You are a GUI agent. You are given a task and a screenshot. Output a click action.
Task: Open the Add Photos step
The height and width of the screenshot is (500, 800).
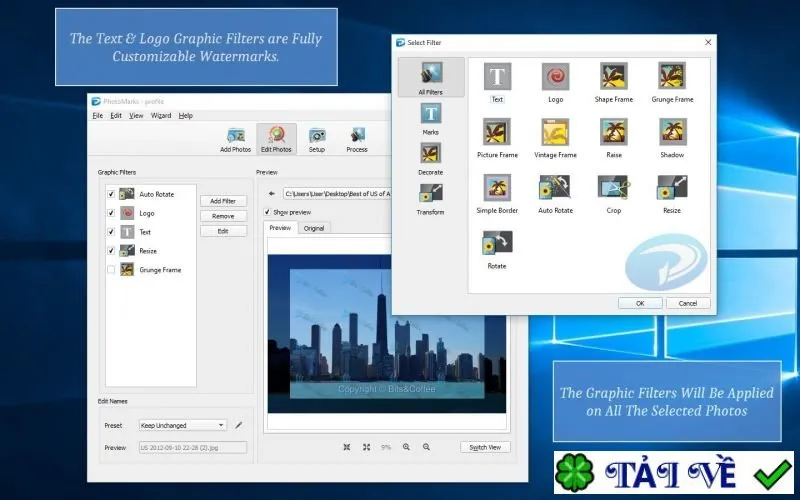pos(235,140)
